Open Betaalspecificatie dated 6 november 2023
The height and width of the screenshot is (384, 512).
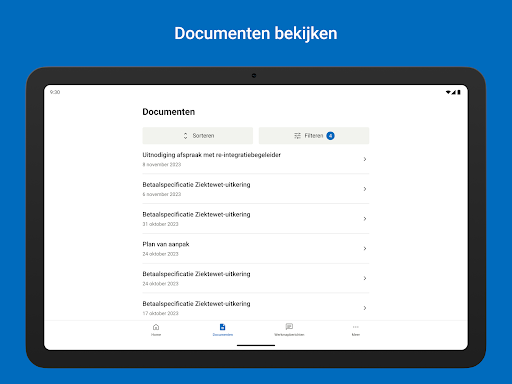pos(256,189)
